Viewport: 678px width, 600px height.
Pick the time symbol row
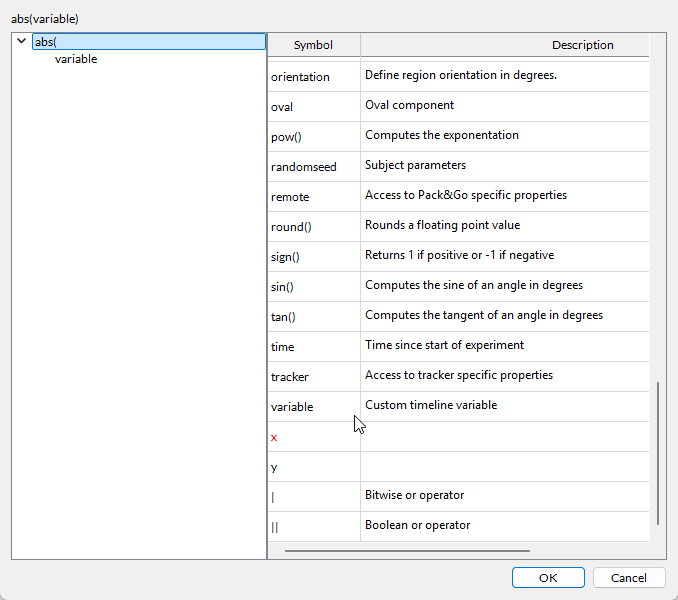pyautogui.click(x=282, y=347)
